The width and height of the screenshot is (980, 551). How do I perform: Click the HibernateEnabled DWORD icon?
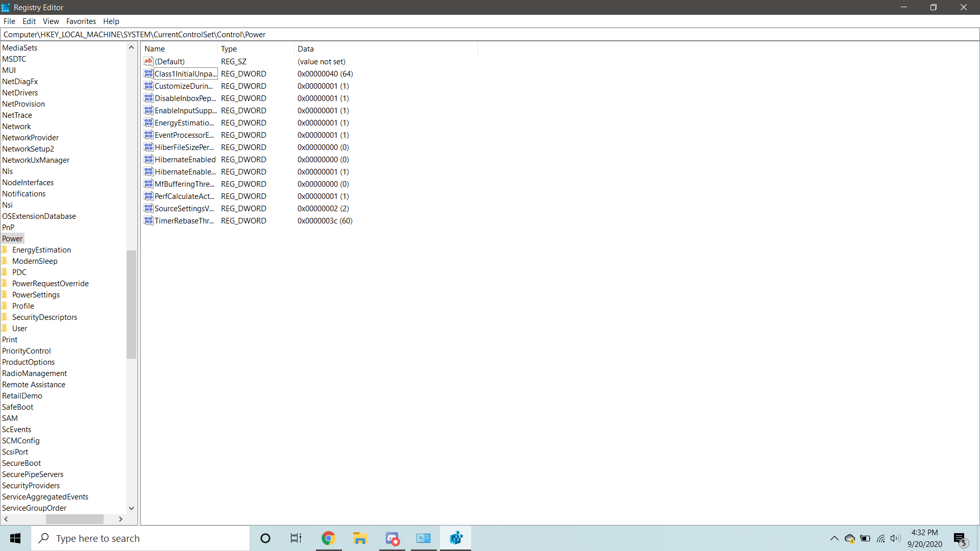tap(149, 159)
